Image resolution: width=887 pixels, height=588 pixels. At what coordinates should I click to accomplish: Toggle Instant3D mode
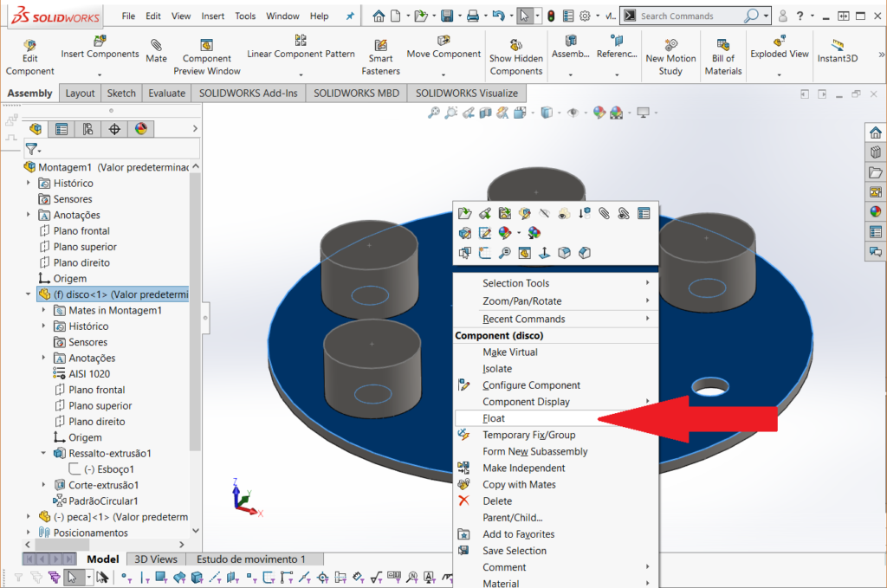(837, 52)
